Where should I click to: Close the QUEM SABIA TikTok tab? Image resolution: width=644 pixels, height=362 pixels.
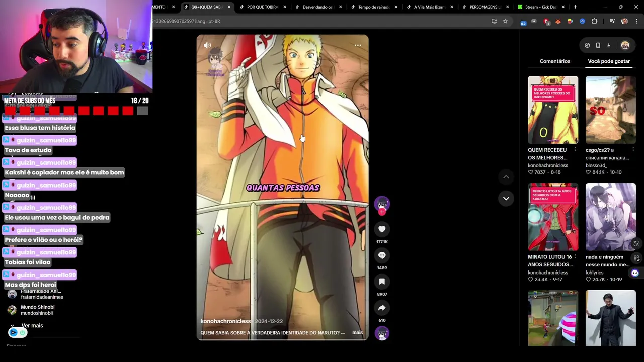[x=229, y=7]
